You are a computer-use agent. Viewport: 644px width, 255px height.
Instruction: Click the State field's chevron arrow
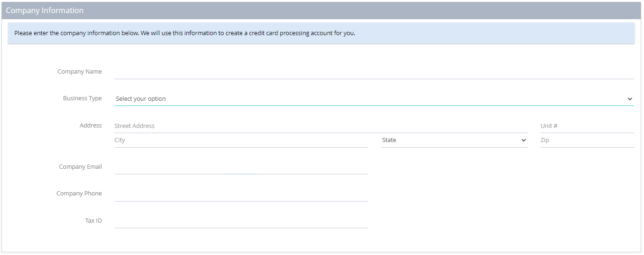pos(523,140)
